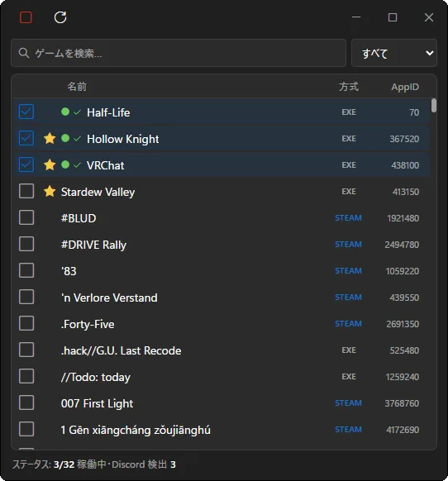Select the '83 game name
This screenshot has width=448, height=481.
point(69,271)
